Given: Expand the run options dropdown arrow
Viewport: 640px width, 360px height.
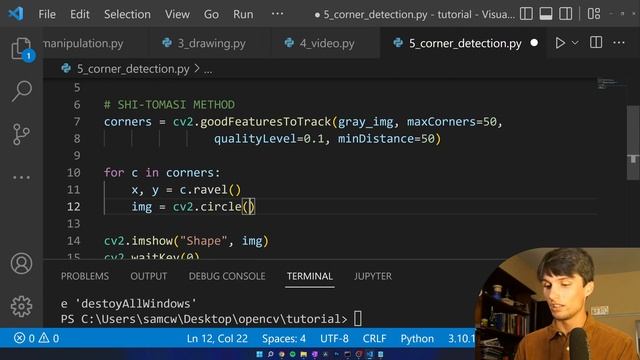Looking at the screenshot, I should point(575,43).
